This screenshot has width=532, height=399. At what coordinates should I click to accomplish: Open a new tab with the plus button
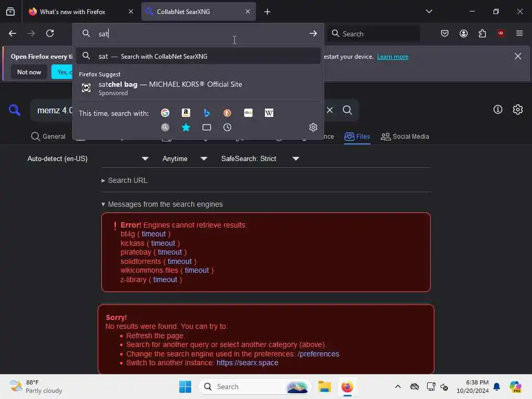(x=267, y=12)
